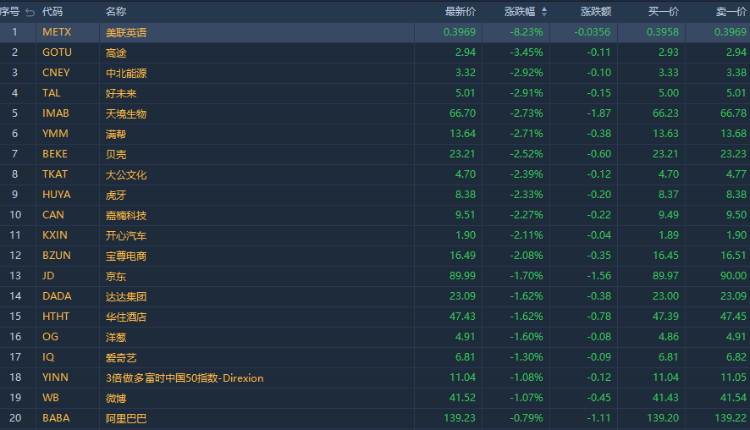Click JD latest price 89.99

pos(463,276)
